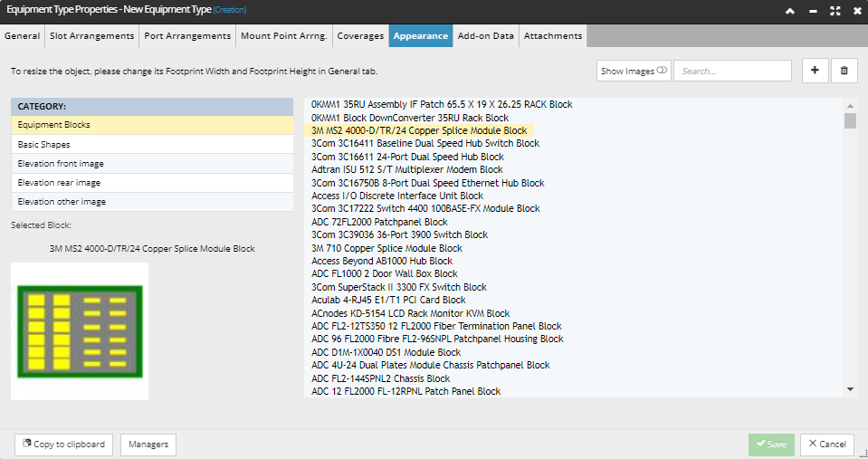Open the General tab
This screenshot has height=459, width=868.
pyautogui.click(x=22, y=35)
